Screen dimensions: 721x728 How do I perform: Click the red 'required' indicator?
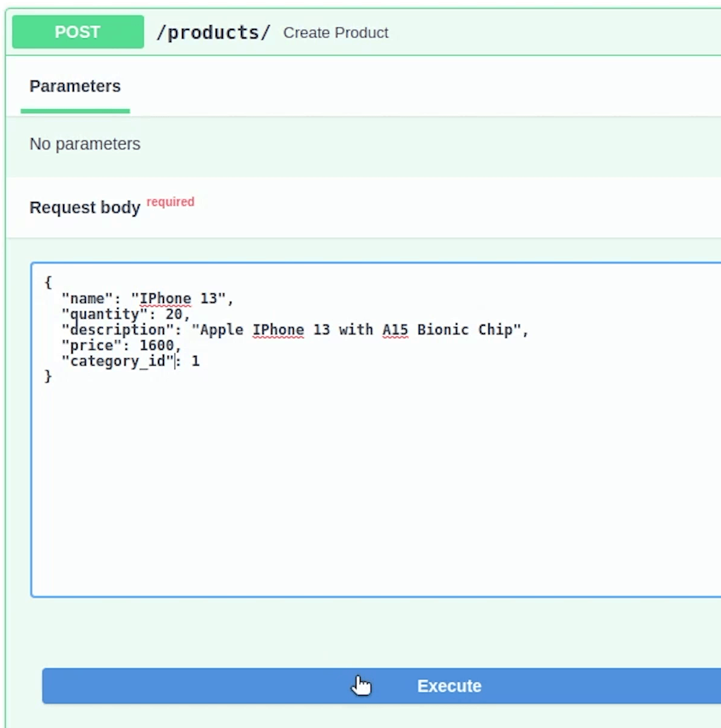point(170,202)
